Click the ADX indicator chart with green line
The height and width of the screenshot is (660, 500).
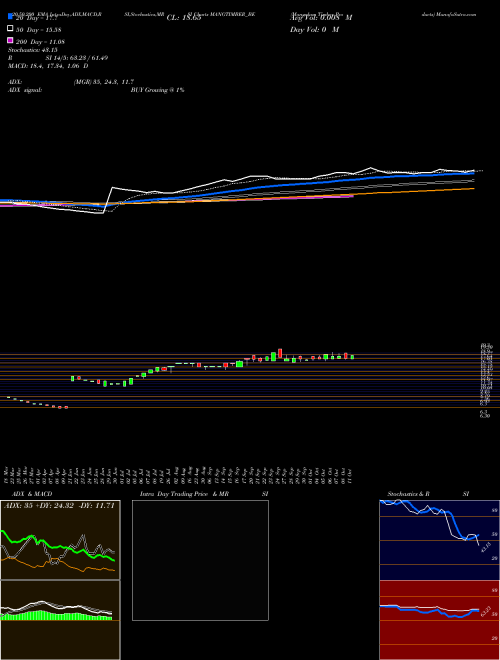pos(60,540)
